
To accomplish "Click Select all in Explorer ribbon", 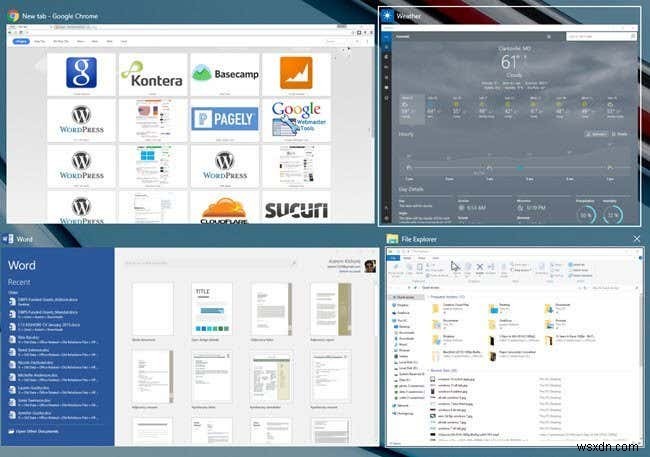I will (x=576, y=265).
